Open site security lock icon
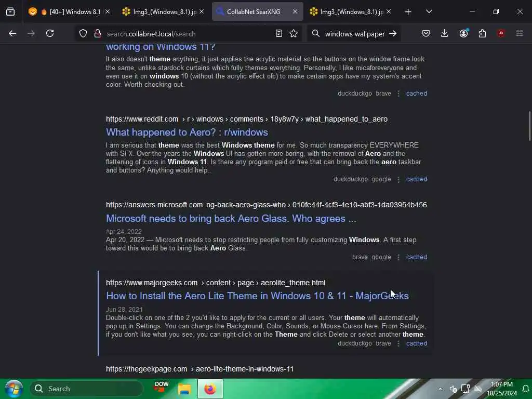532x399 pixels. tap(98, 34)
